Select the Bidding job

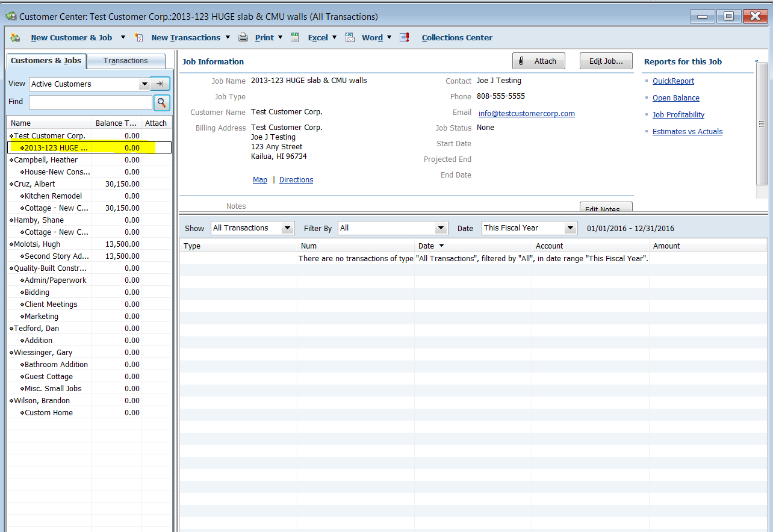[37, 292]
